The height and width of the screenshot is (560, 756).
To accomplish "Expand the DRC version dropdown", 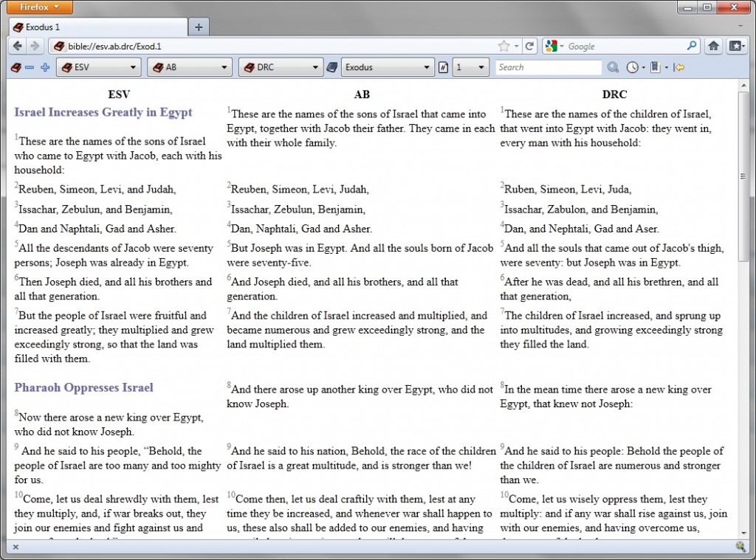I will pos(281,68).
